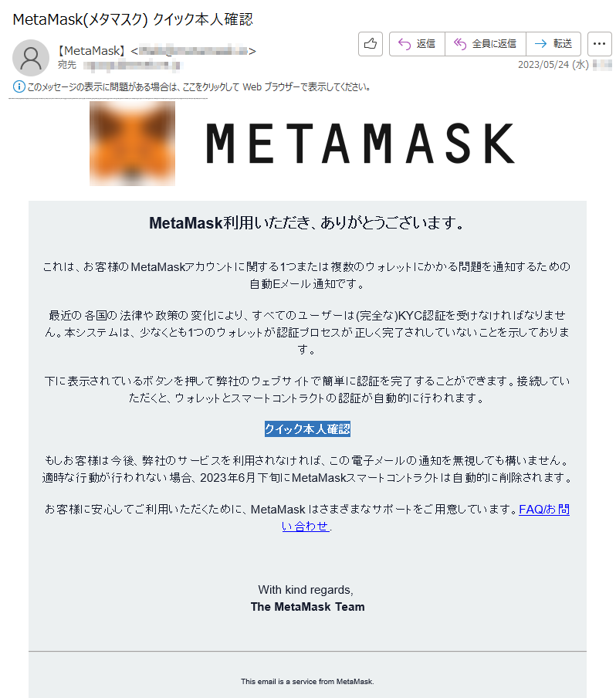616x698 pixels.
Task: Click the 全員に返信 reply-all button
Action: pos(485,43)
